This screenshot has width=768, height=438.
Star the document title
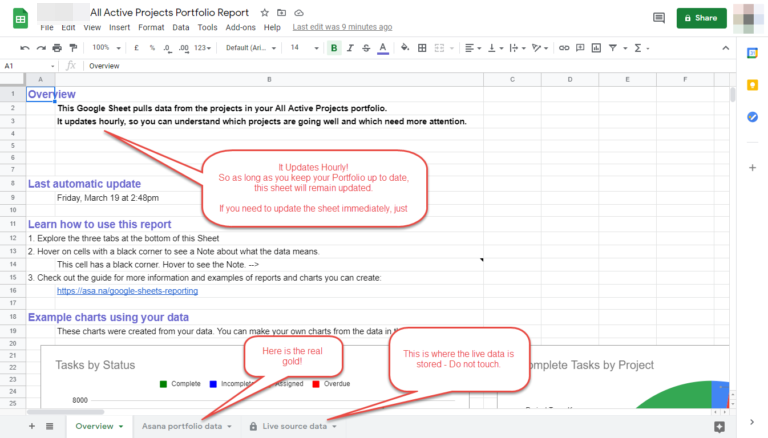[264, 13]
